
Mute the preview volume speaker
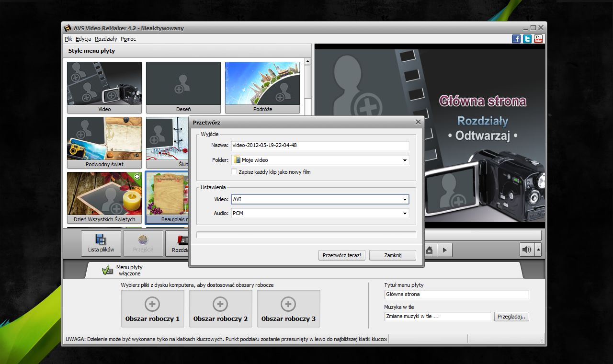coord(527,250)
